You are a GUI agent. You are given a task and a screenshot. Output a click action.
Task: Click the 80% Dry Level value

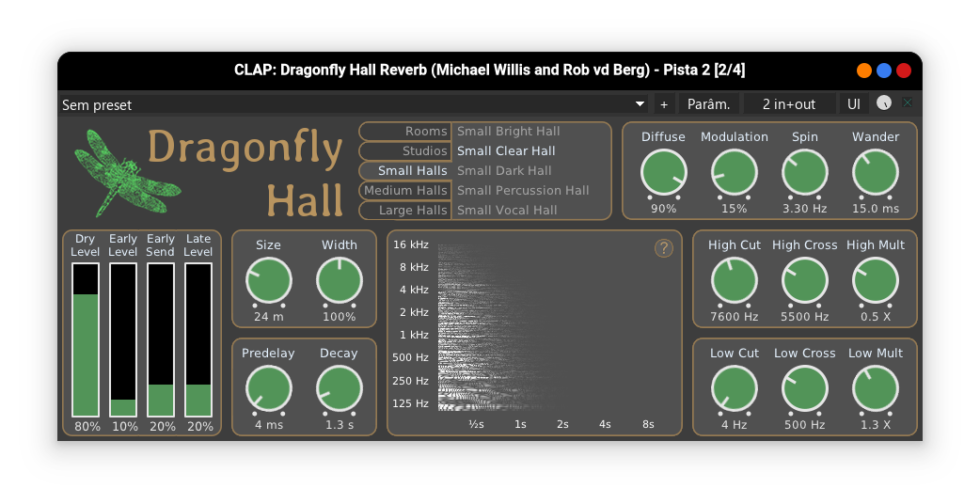[87, 427]
